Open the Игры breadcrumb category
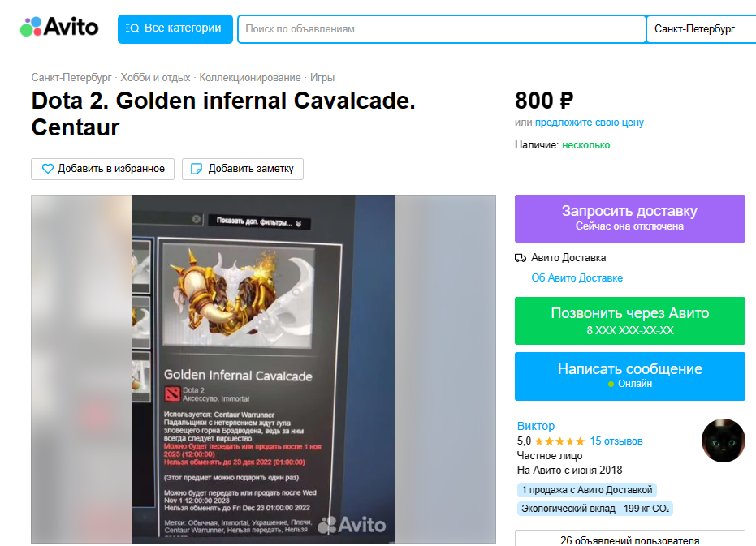The height and width of the screenshot is (546, 756). click(x=322, y=78)
